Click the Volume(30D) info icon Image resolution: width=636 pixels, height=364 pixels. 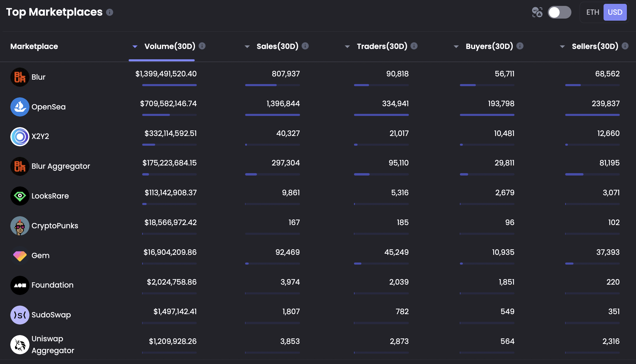[x=202, y=46]
